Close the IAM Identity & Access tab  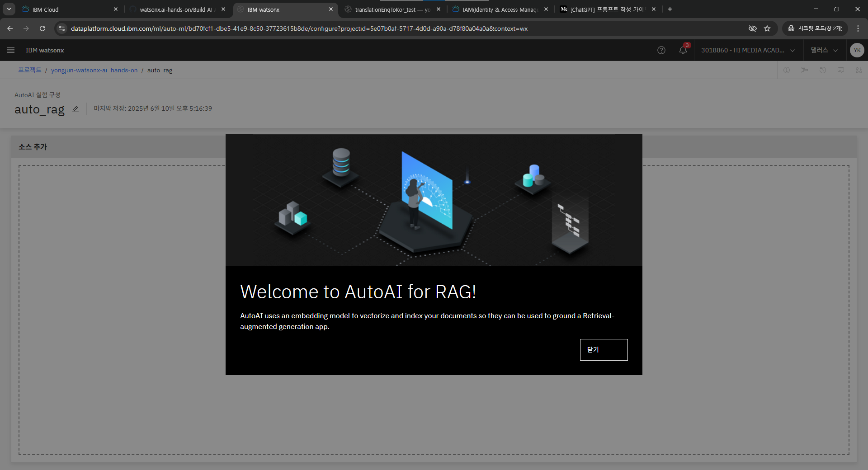(x=546, y=9)
